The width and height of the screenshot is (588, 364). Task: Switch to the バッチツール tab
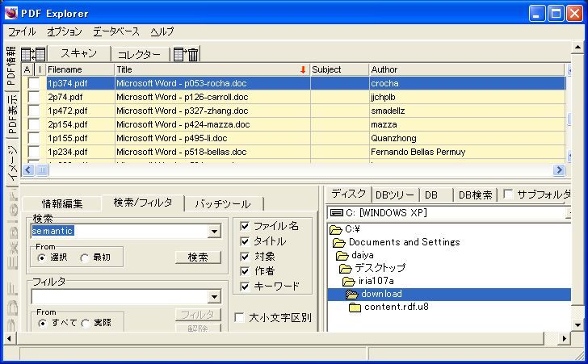(223, 204)
